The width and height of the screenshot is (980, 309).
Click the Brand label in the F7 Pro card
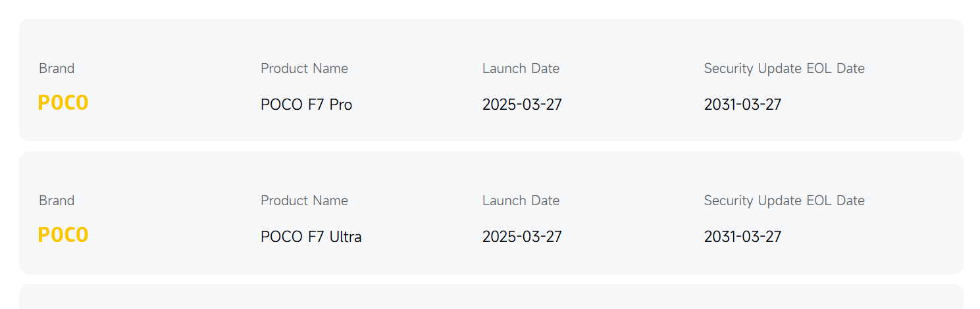tap(57, 68)
